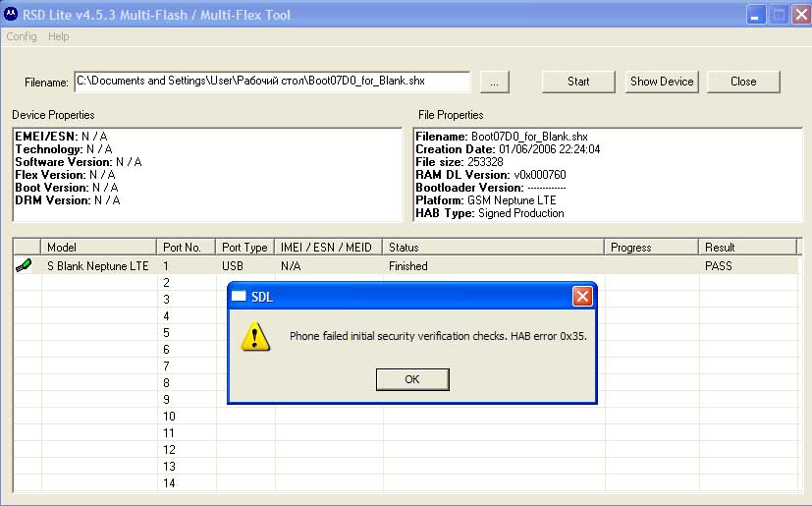Click the SDL dialog title bar
Image resolution: width=812 pixels, height=506 pixels.
click(x=412, y=297)
